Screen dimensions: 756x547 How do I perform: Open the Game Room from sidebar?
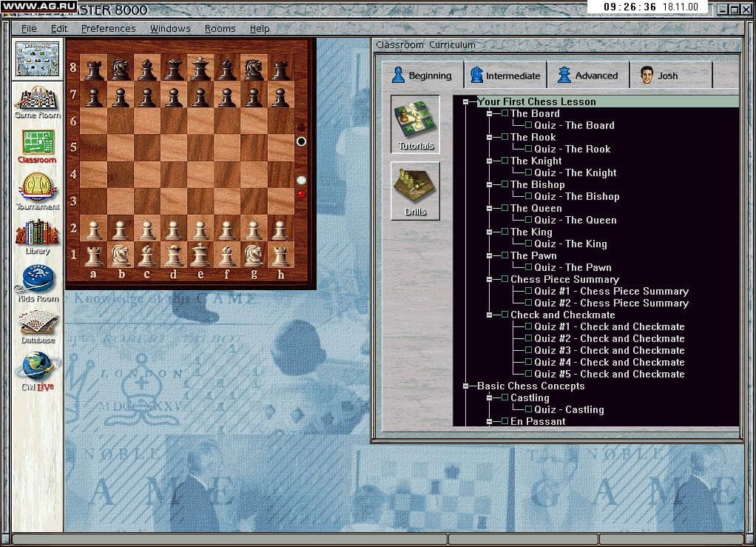coord(38,102)
